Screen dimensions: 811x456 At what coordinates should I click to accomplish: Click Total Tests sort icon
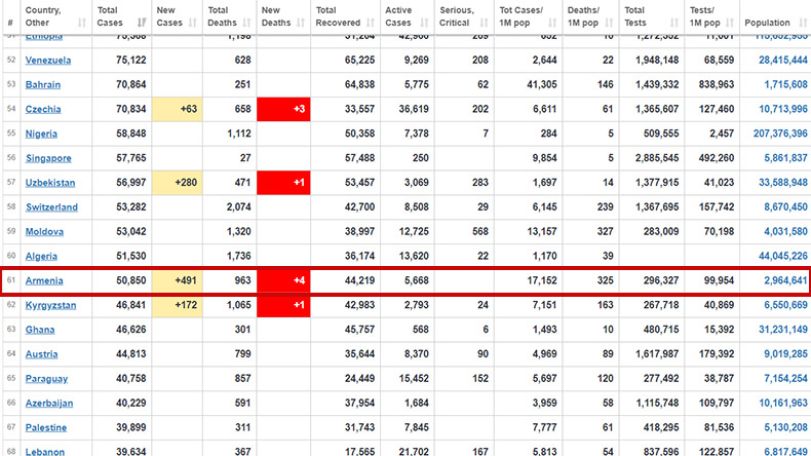(x=674, y=23)
